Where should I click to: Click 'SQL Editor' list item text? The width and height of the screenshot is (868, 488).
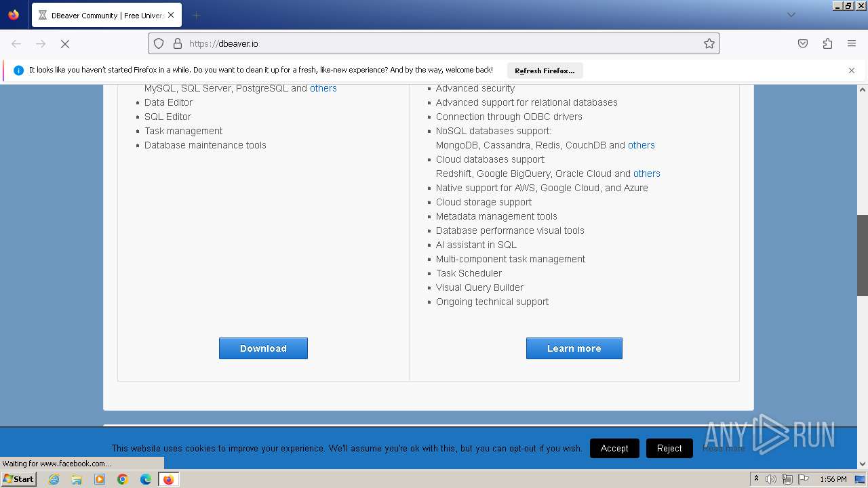[x=168, y=117]
